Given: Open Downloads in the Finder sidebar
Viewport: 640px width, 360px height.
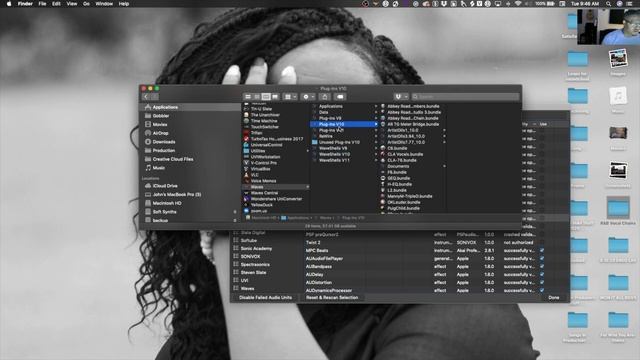Looking at the screenshot, I should pos(164,142).
